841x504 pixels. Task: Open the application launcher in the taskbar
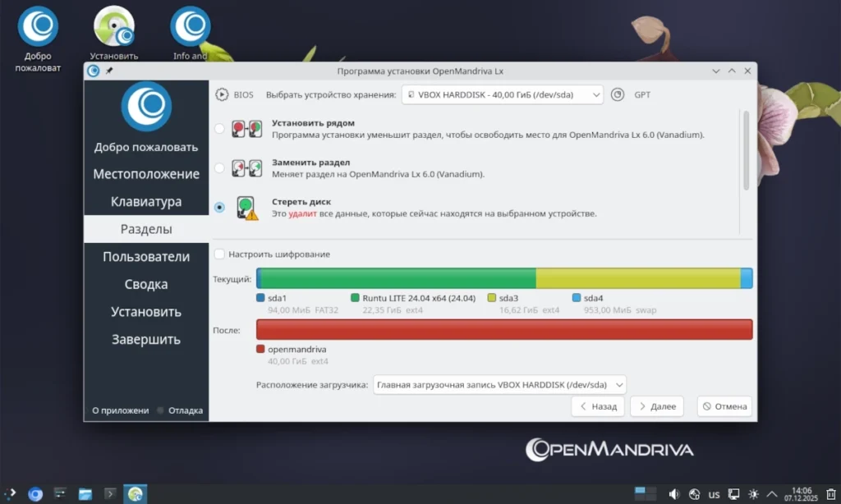pyautogui.click(x=10, y=494)
